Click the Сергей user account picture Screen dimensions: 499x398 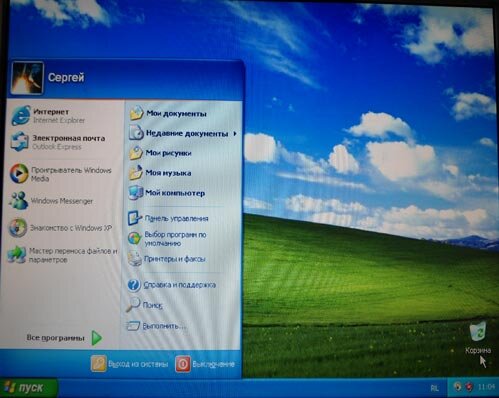tap(27, 78)
